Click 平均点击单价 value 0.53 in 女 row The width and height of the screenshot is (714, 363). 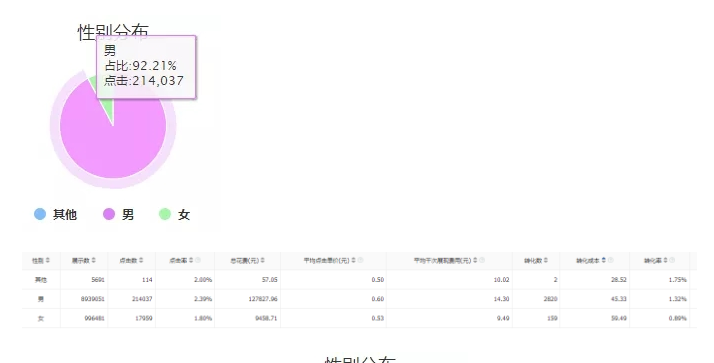tap(377, 318)
